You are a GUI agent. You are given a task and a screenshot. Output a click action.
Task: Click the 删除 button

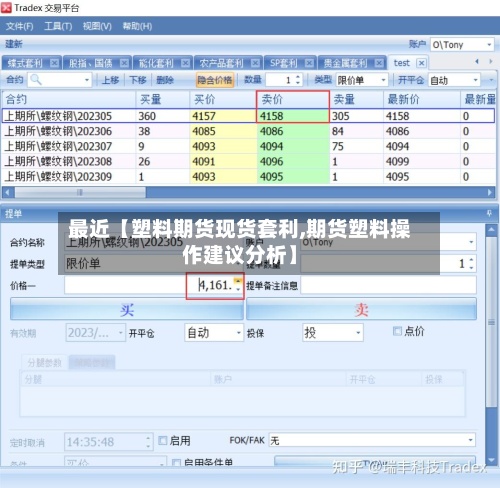click(165, 80)
